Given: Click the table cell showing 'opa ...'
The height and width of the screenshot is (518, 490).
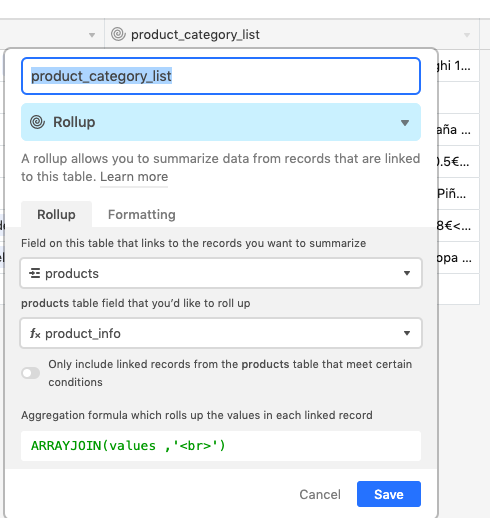Looking at the screenshot, I should (458, 258).
